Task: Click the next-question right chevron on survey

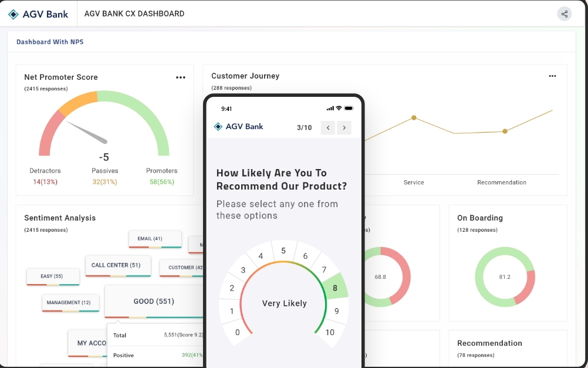Action: (x=344, y=127)
